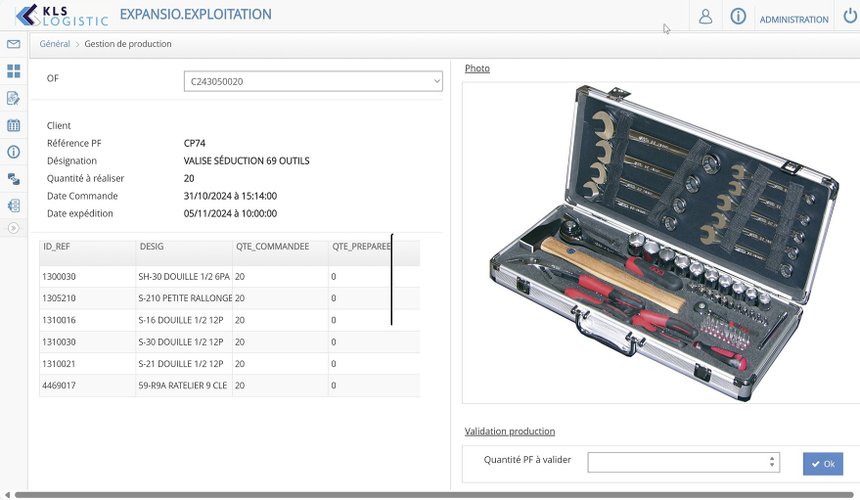
Task: Click S-16 DOUILLE 1/2 12P cell
Action: click(x=184, y=320)
